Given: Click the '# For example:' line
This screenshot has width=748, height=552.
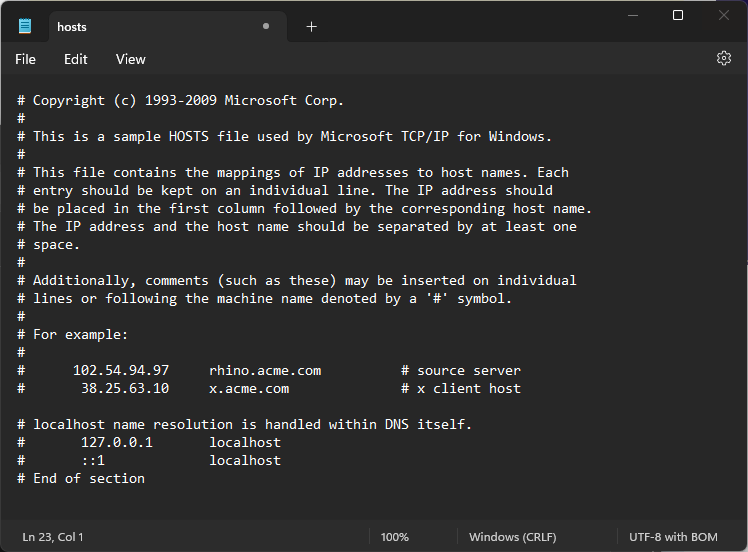Looking at the screenshot, I should [x=73, y=334].
